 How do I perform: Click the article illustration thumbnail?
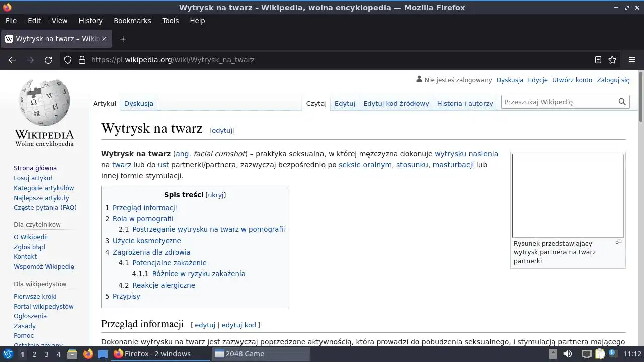pos(568,196)
